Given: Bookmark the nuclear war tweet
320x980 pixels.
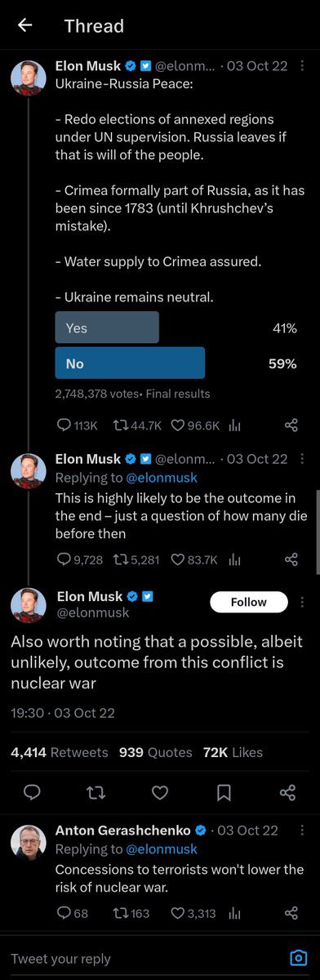Looking at the screenshot, I should pos(224,792).
